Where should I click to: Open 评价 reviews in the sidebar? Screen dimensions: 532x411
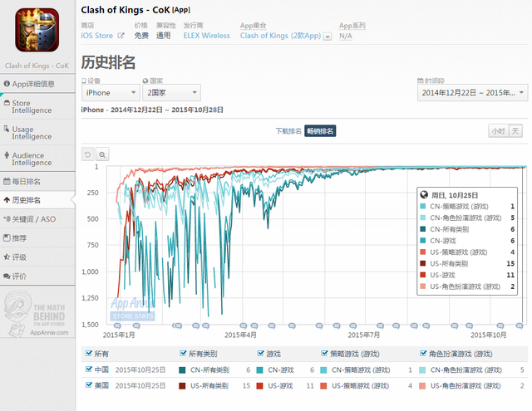[x=18, y=276]
